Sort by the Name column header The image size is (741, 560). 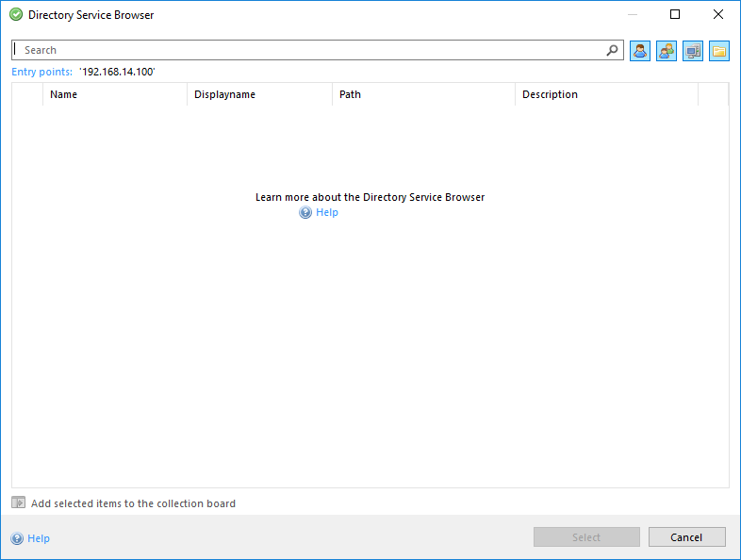point(114,94)
